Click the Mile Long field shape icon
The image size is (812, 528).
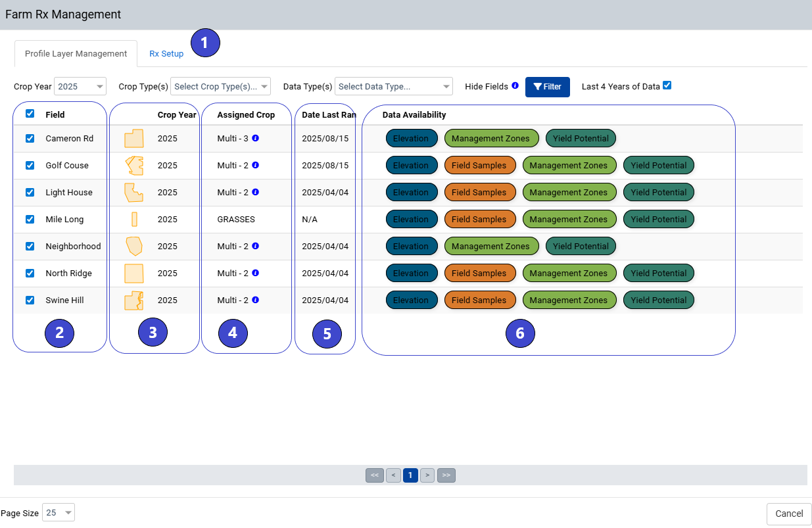tap(134, 220)
